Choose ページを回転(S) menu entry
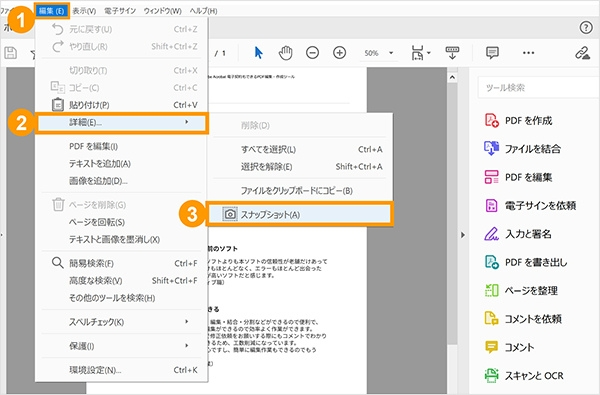The height and width of the screenshot is (395, 600). 122,222
